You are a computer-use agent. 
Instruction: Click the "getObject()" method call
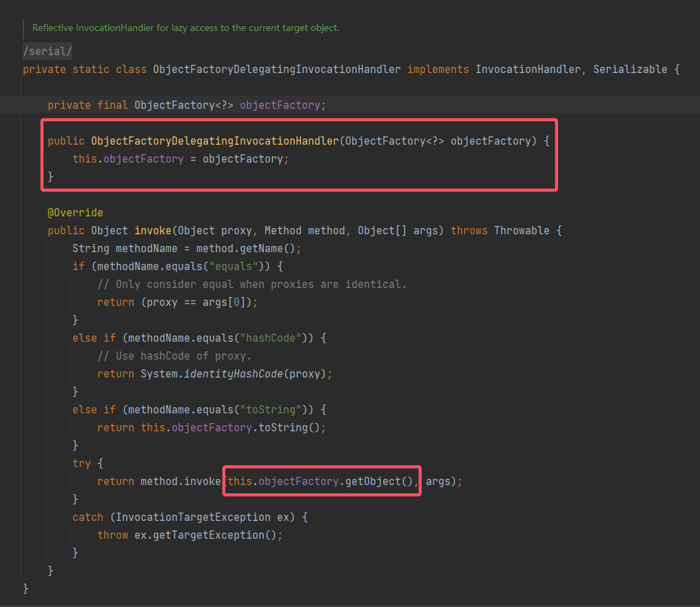click(x=379, y=481)
